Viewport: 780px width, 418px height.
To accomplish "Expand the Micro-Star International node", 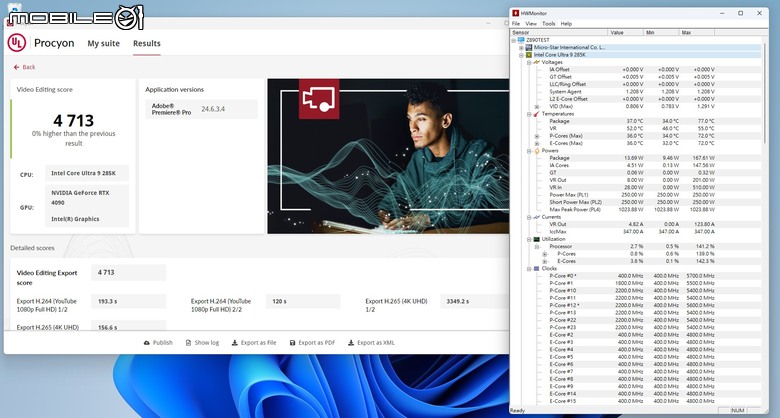I will click(x=521, y=48).
